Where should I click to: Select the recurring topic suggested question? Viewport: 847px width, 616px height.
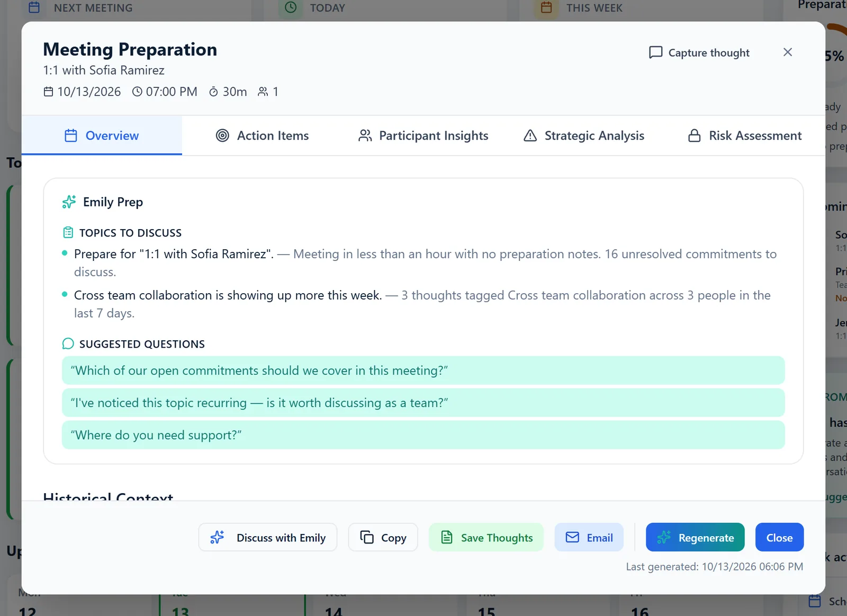(423, 403)
